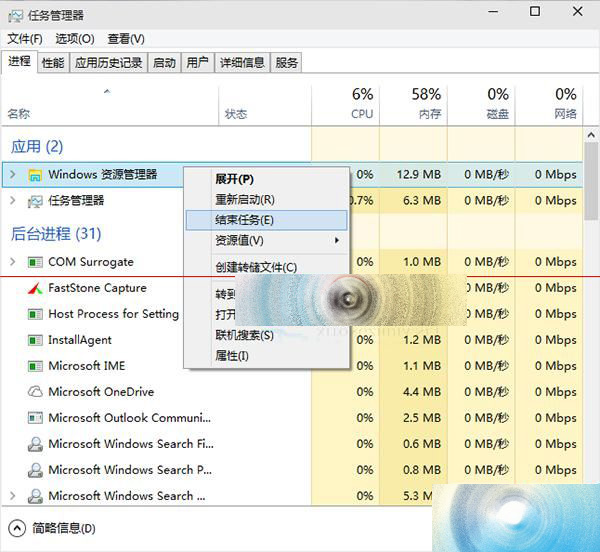Sort by the 名称 column header
Image resolution: width=600 pixels, height=552 pixels.
tap(19, 114)
